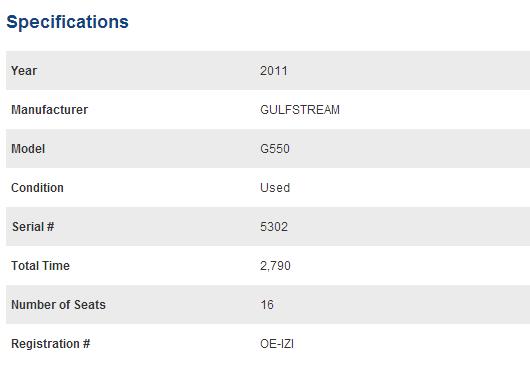Select the Registration # label

coord(50,344)
